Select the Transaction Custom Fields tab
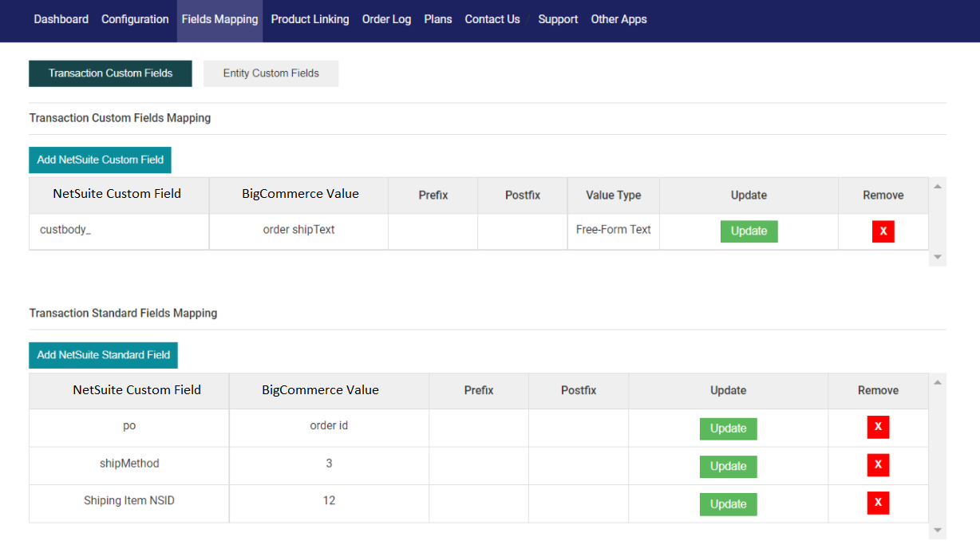The width and height of the screenshot is (980, 541). [110, 73]
